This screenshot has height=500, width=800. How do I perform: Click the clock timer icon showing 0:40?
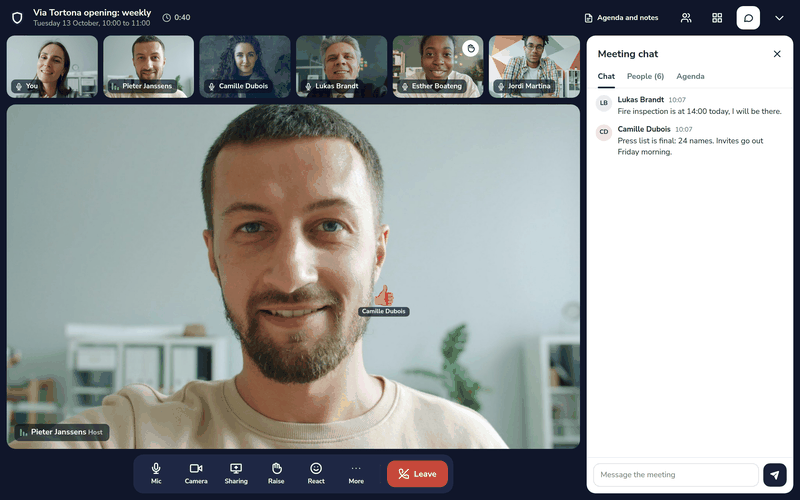point(167,18)
